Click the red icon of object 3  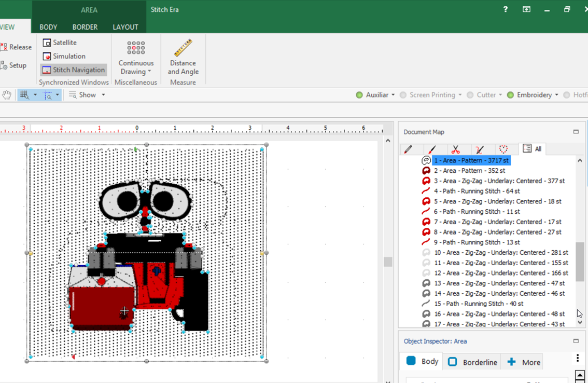coord(426,181)
